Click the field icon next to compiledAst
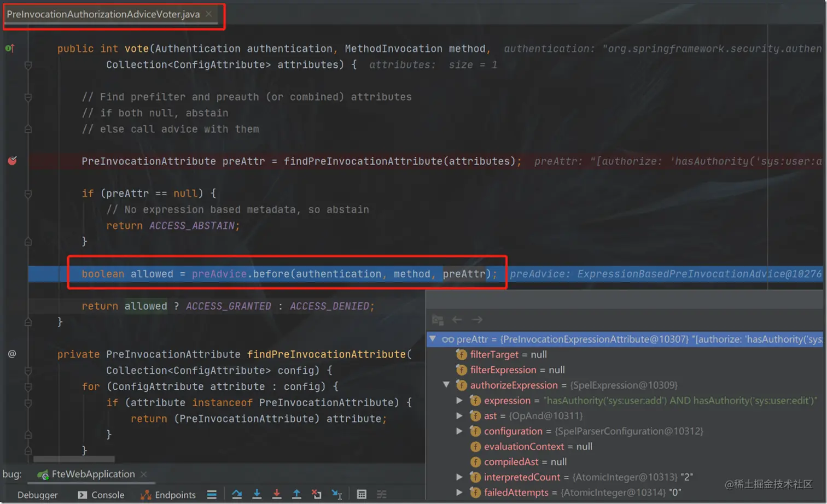827x504 pixels. point(475,462)
